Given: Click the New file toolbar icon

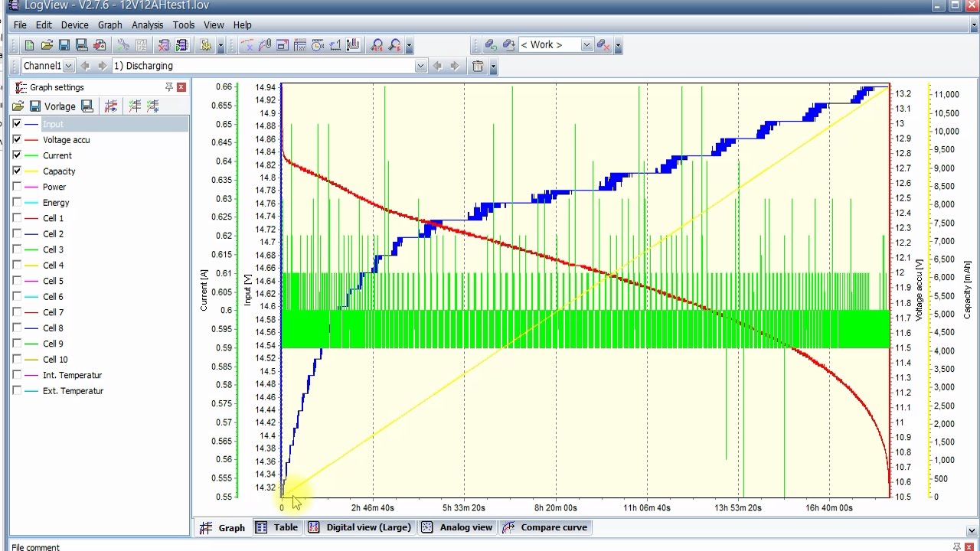Looking at the screenshot, I should 29,45.
